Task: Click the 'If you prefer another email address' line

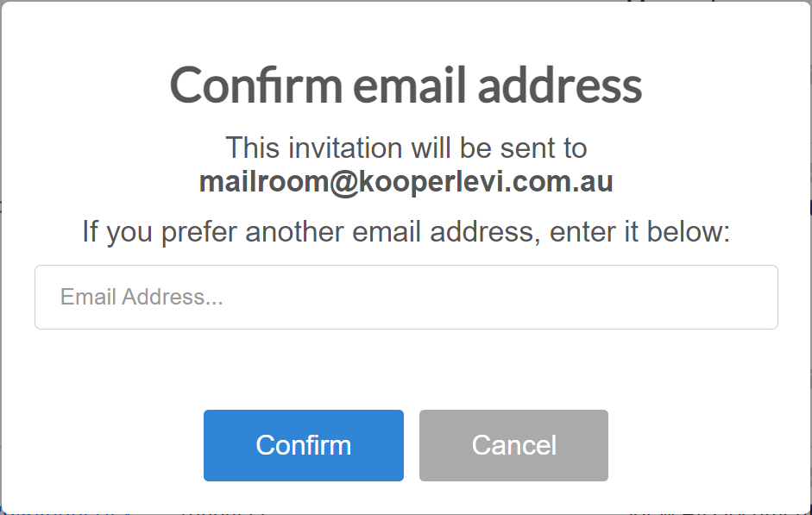Action: point(406,231)
